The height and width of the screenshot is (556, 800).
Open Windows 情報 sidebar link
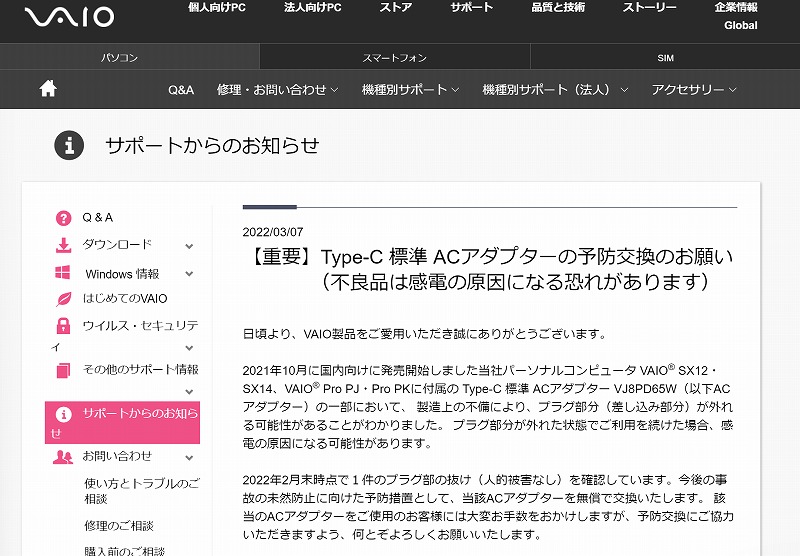pos(122,273)
